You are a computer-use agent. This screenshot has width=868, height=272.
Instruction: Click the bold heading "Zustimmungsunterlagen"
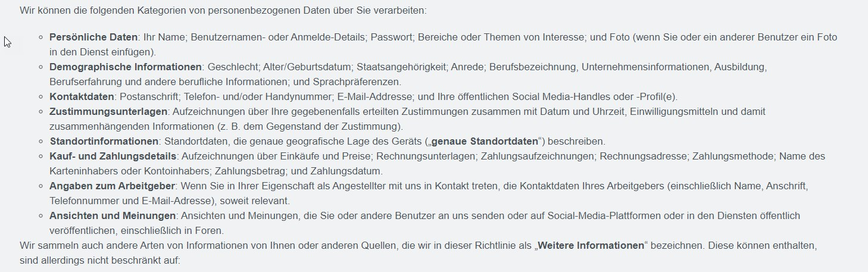pos(109,111)
